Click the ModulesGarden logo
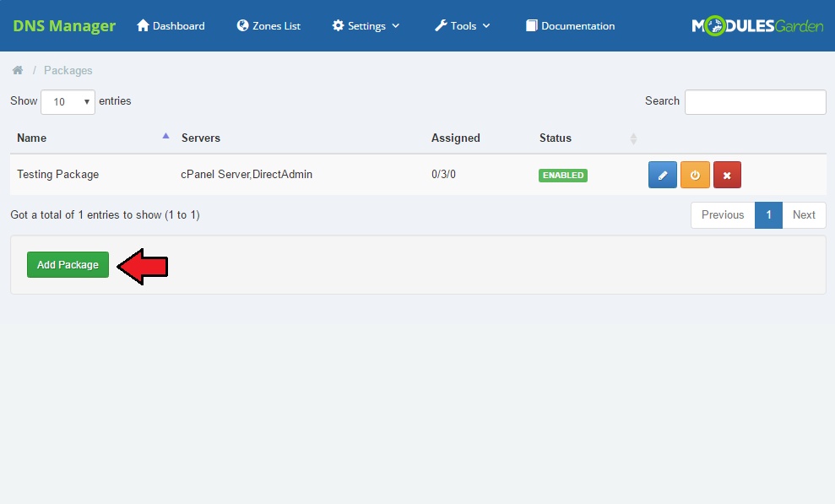Image resolution: width=835 pixels, height=504 pixels. point(757,25)
